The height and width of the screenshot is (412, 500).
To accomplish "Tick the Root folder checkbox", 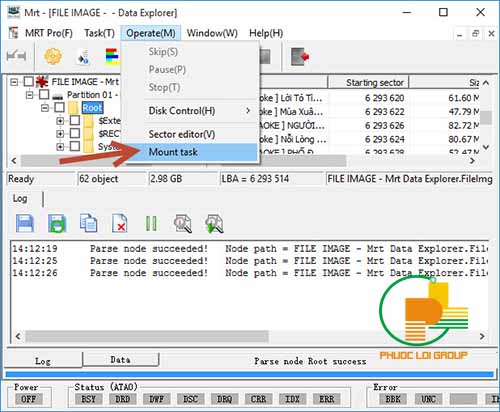I will [59, 107].
